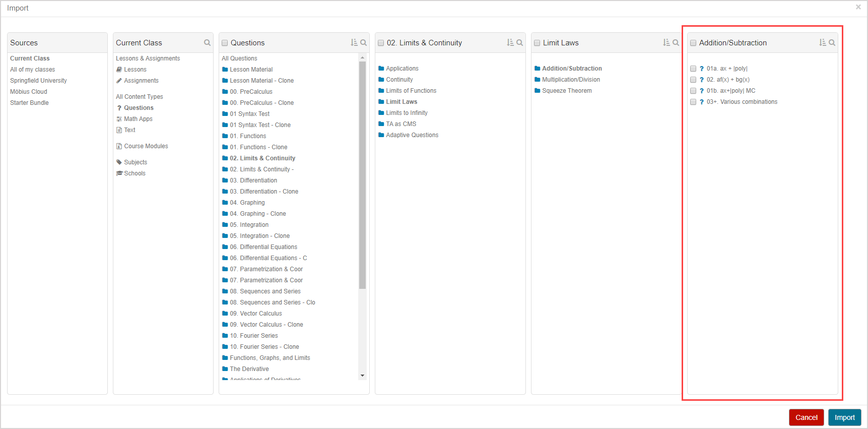The height and width of the screenshot is (429, 868).
Task: Choose Springfield University source
Action: tap(38, 81)
